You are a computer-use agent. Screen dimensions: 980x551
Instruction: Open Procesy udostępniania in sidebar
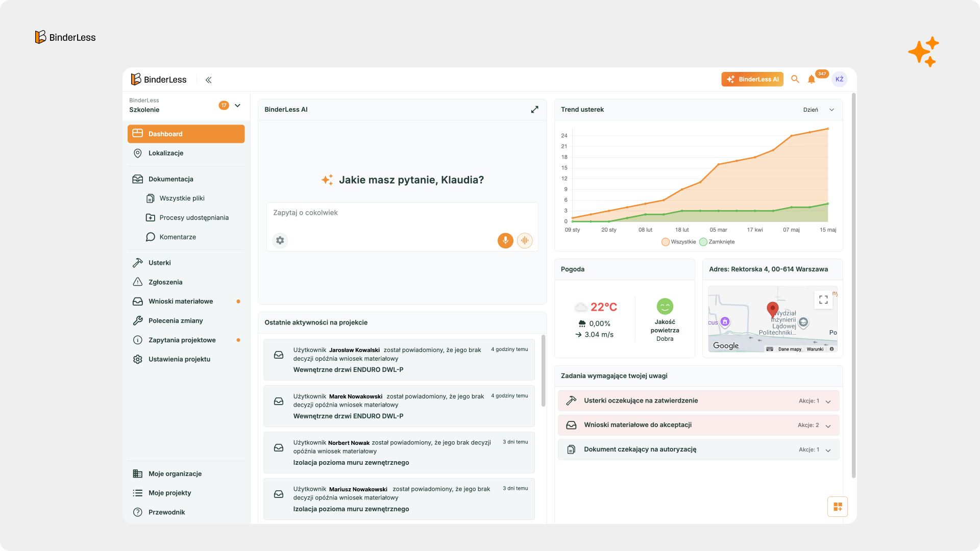coord(186,218)
